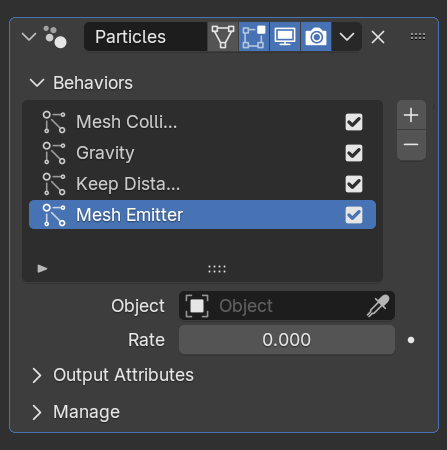Viewport: 447px width, 450px height.
Task: Uncheck the Mesh Emitter checkbox
Action: (x=354, y=215)
